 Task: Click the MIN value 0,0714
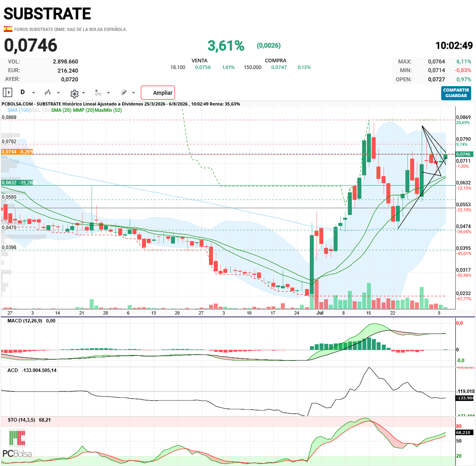[436, 70]
